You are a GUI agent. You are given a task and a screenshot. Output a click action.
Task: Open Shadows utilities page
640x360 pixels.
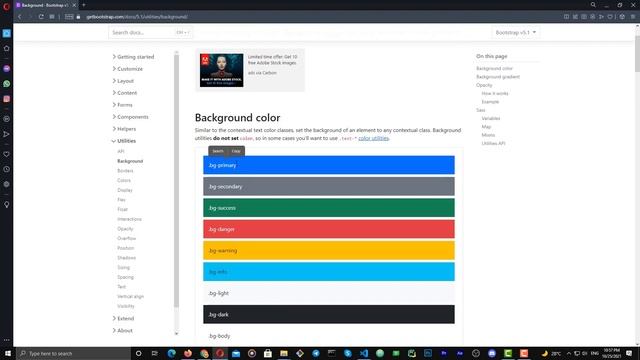[x=127, y=258]
